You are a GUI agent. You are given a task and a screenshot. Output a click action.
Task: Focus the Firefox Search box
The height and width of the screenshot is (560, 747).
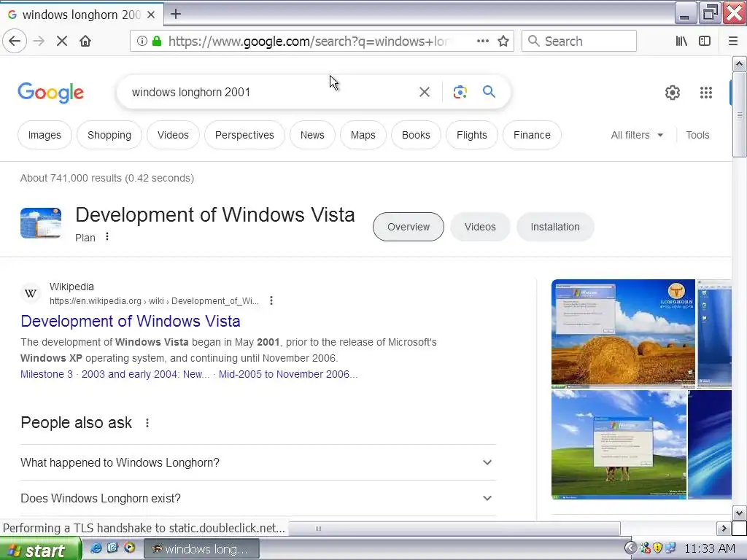(x=579, y=41)
